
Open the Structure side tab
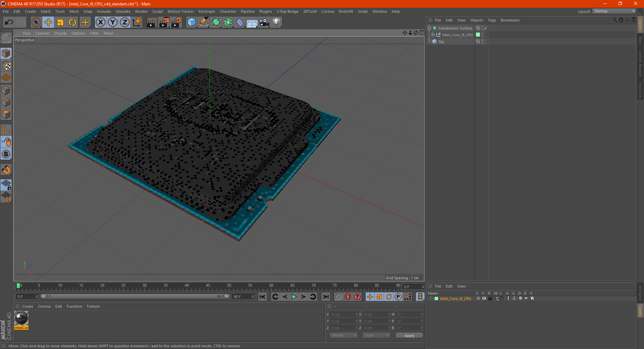[x=640, y=90]
